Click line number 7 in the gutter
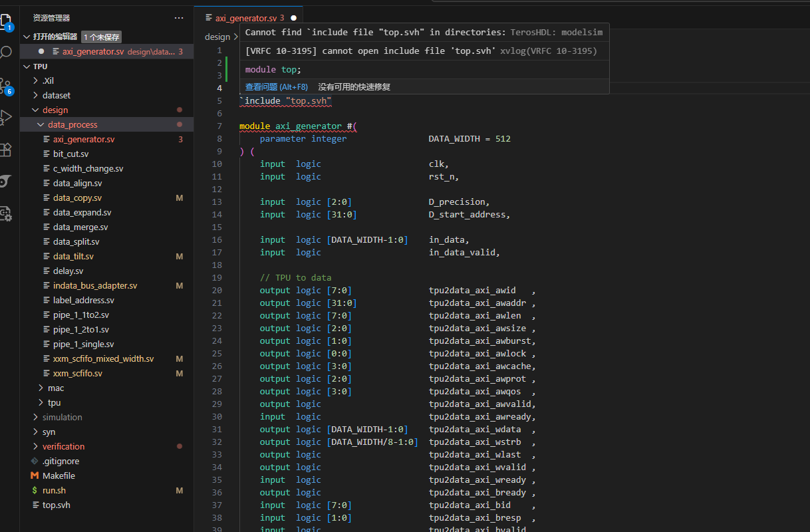 [x=219, y=126]
